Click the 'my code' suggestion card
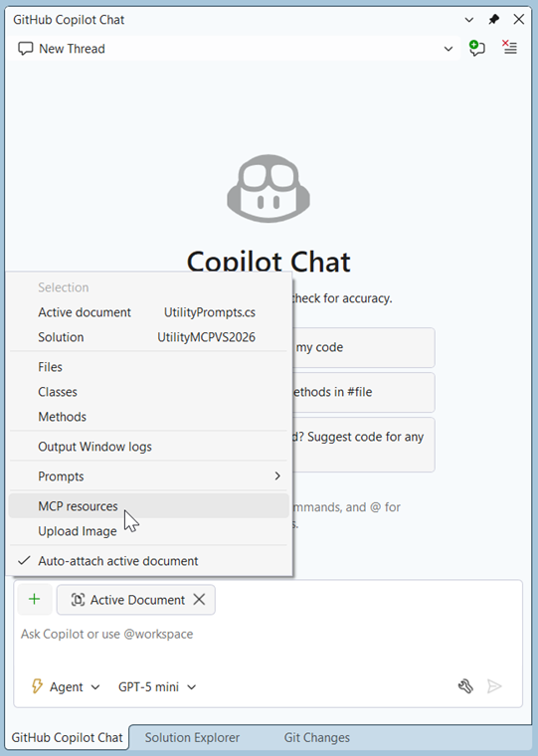538x756 pixels. (364, 347)
